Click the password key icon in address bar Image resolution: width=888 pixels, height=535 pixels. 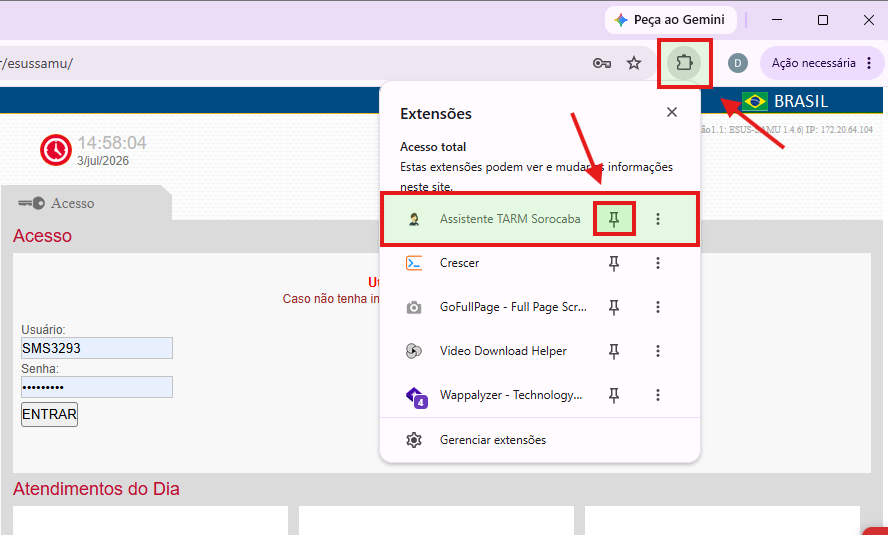601,63
